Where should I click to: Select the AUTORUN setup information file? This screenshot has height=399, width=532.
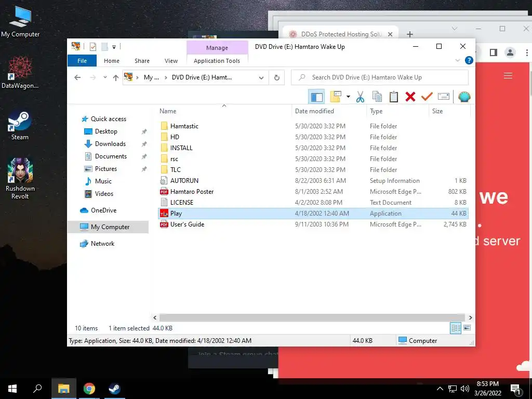coord(313,180)
